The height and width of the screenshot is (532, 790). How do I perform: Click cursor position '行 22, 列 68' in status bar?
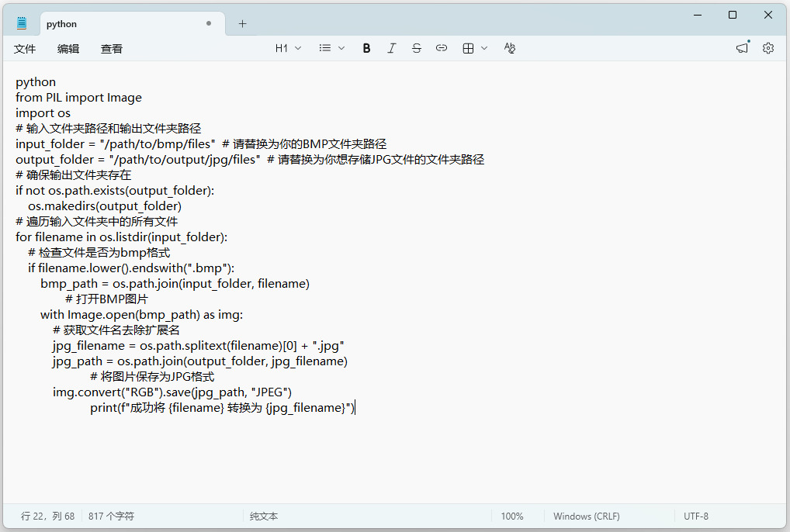pos(47,516)
